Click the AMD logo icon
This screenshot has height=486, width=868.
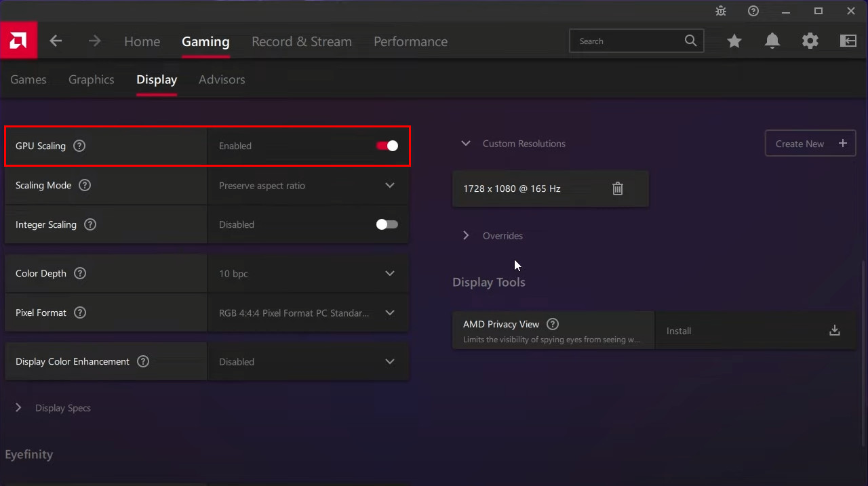pos(18,41)
